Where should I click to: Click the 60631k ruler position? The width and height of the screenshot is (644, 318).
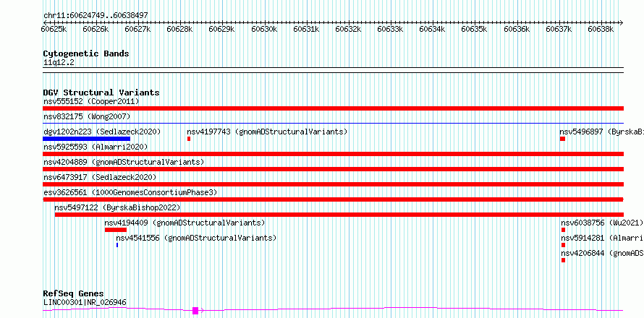pyautogui.click(x=306, y=29)
